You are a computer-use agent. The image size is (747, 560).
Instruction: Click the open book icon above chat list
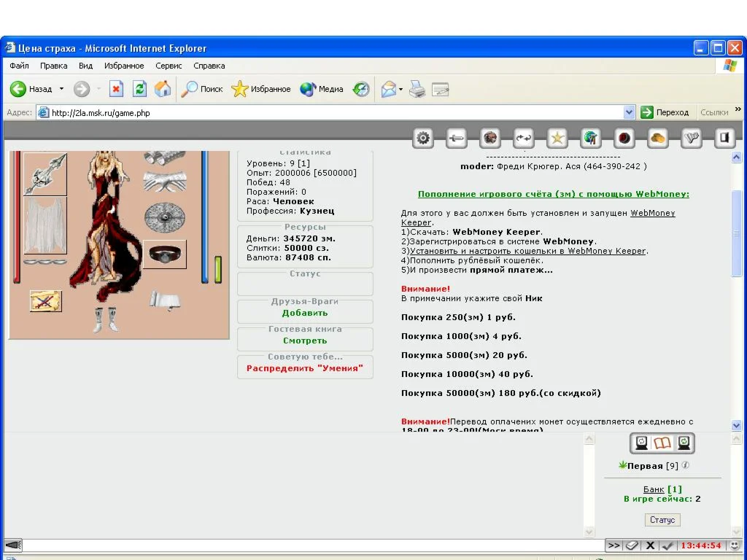click(662, 443)
